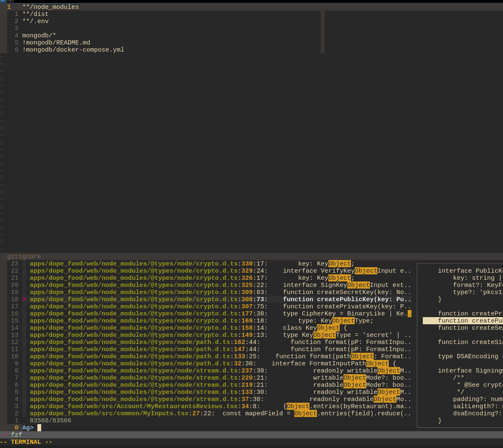Click highlighted function createPub line in preview
The height and width of the screenshot is (448, 503).
(x=463, y=321)
